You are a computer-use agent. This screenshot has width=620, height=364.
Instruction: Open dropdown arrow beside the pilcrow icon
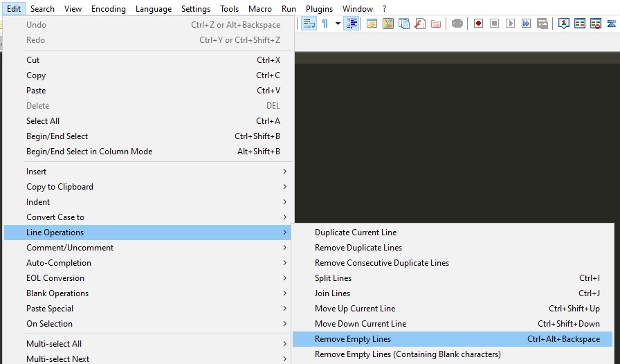pyautogui.click(x=338, y=24)
